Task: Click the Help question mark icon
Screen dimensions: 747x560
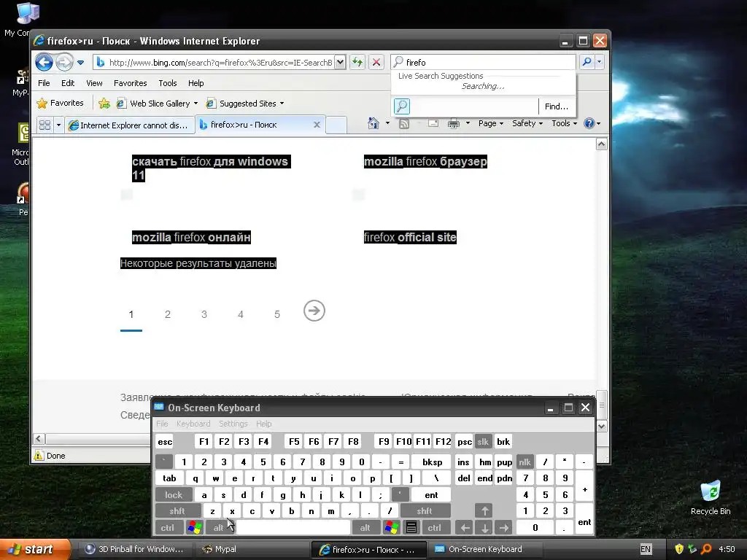Action: [589, 123]
